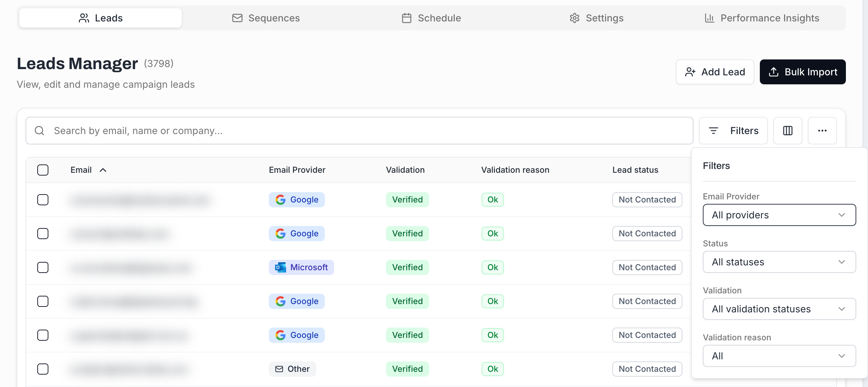Click Not Contacted in Other provider row
The height and width of the screenshot is (387, 868).
coord(647,369)
